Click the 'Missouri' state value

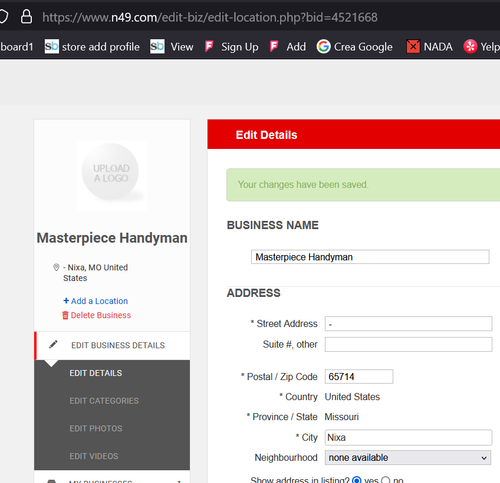[342, 417]
